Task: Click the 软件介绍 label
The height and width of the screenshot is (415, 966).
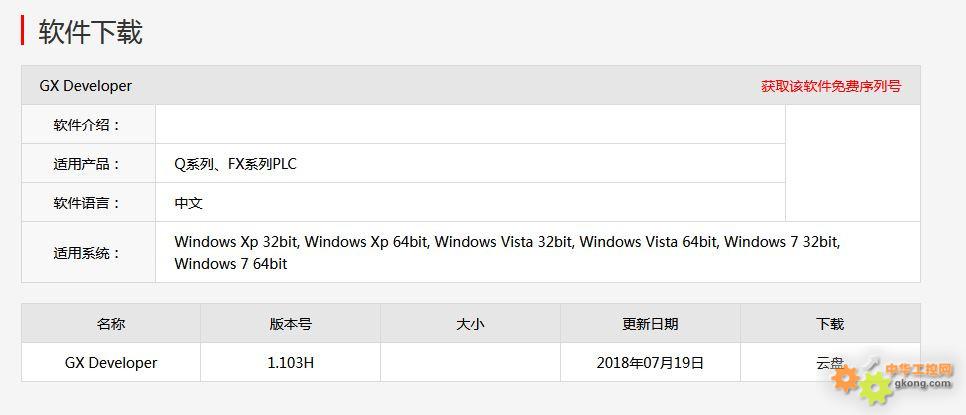Action: (87, 125)
